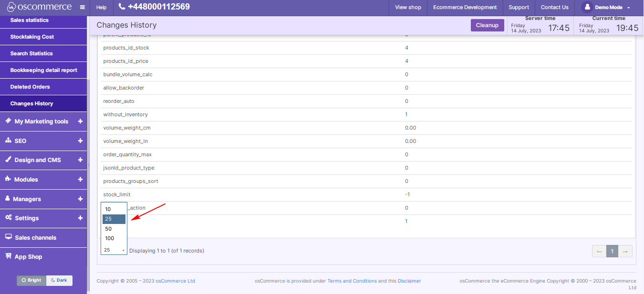The height and width of the screenshot is (294, 644).
Task: Click stock_limit row label
Action: pos(117,194)
